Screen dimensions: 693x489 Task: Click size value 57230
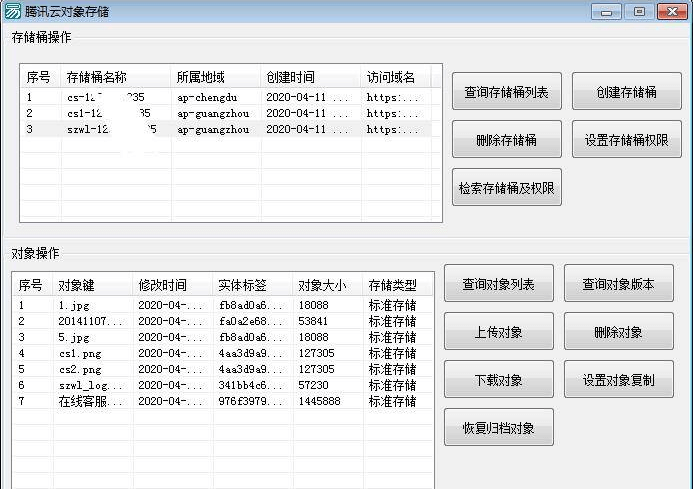(x=313, y=385)
